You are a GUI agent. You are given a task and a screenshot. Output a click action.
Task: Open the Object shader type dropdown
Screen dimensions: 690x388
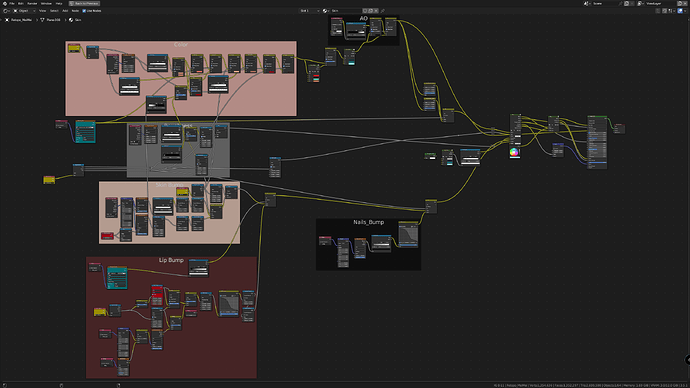click(24, 11)
